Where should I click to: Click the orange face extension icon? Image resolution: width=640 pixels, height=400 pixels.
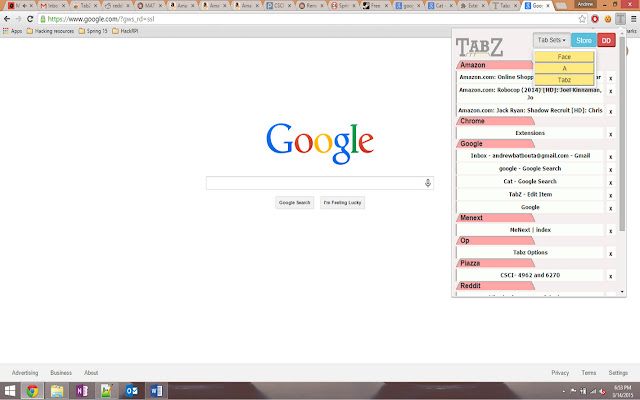(x=608, y=19)
